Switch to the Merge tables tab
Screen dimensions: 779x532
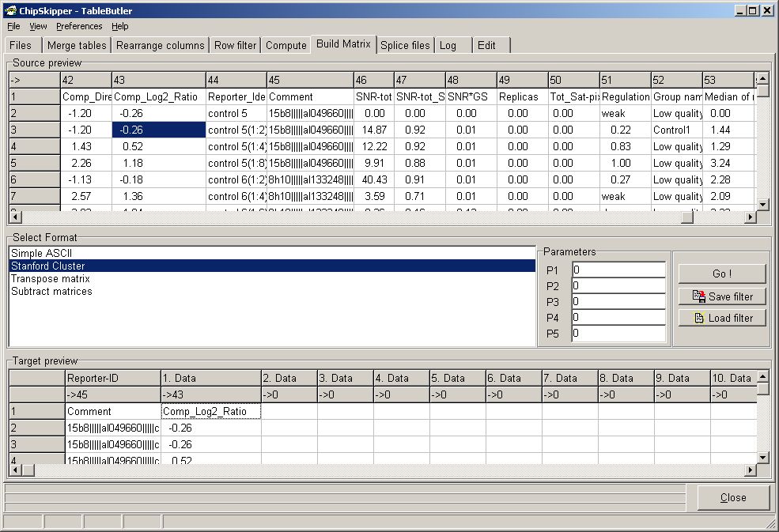tap(76, 45)
